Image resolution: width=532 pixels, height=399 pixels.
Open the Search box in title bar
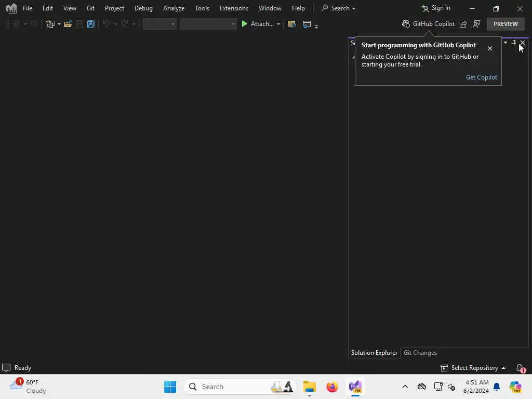pos(339,8)
